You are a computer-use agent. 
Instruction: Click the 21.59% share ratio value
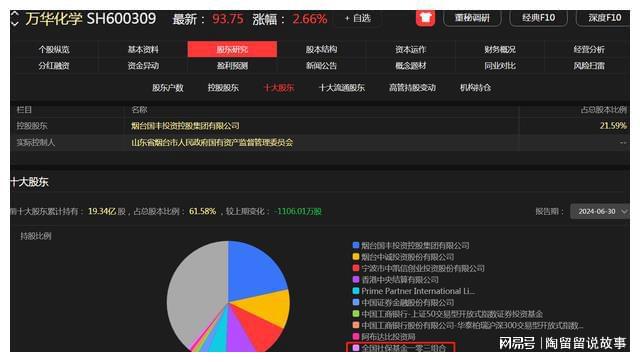(x=613, y=126)
